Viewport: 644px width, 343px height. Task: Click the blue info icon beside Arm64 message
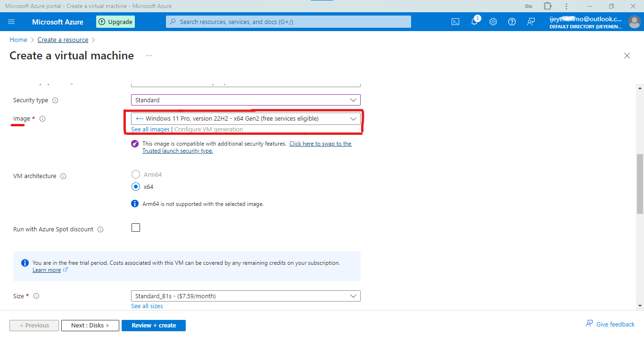(x=135, y=204)
